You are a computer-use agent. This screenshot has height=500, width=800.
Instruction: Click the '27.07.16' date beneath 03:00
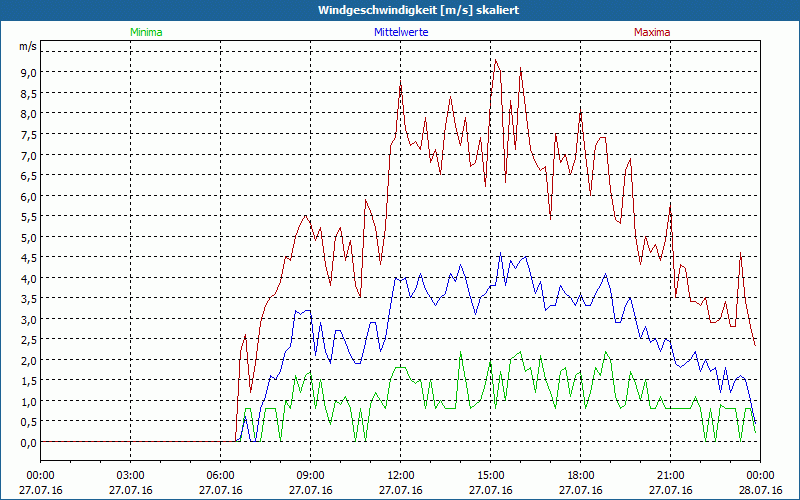(131, 490)
